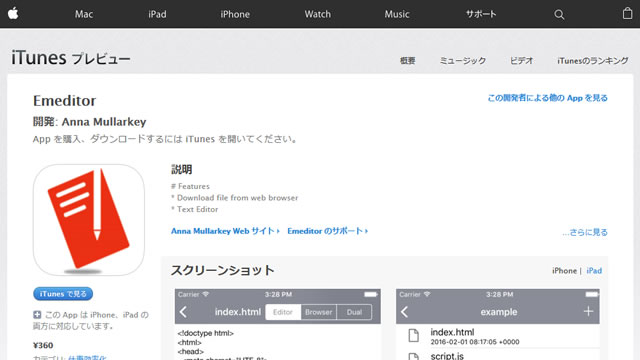Image resolution: width=640 pixels, height=360 pixels.
Task: Click file icon next to index.html entry
Action: [x=413, y=336]
